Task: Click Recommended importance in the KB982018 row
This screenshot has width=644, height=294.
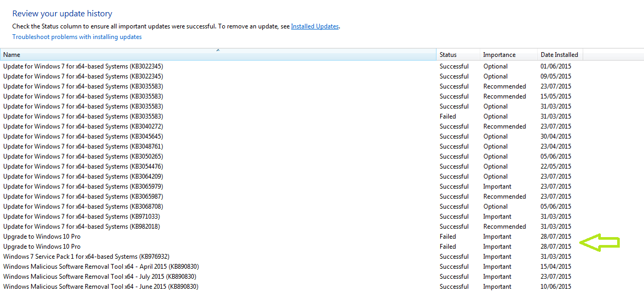Action: point(504,227)
